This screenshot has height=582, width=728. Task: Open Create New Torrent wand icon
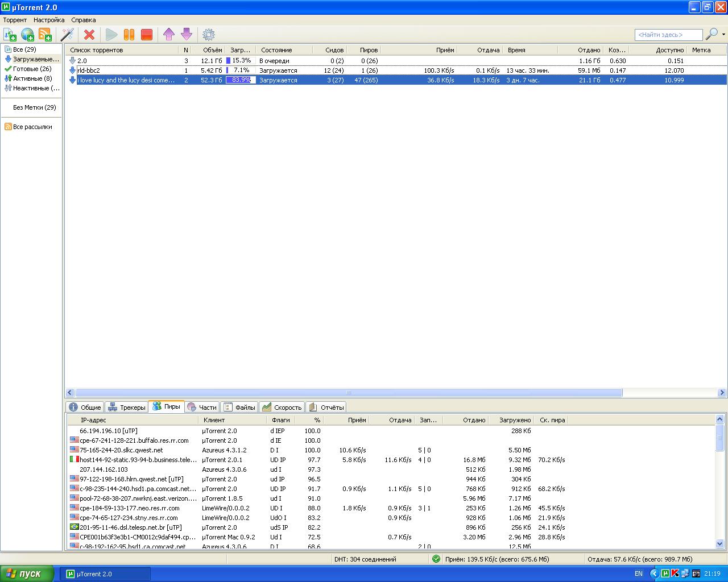(67, 35)
